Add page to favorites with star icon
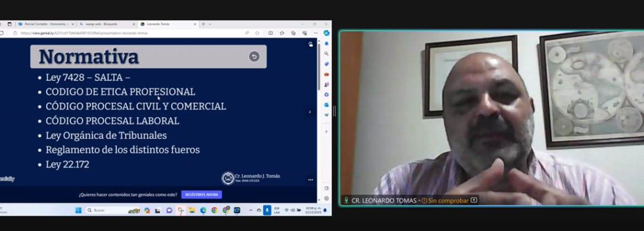644x231 pixels. click(x=257, y=33)
